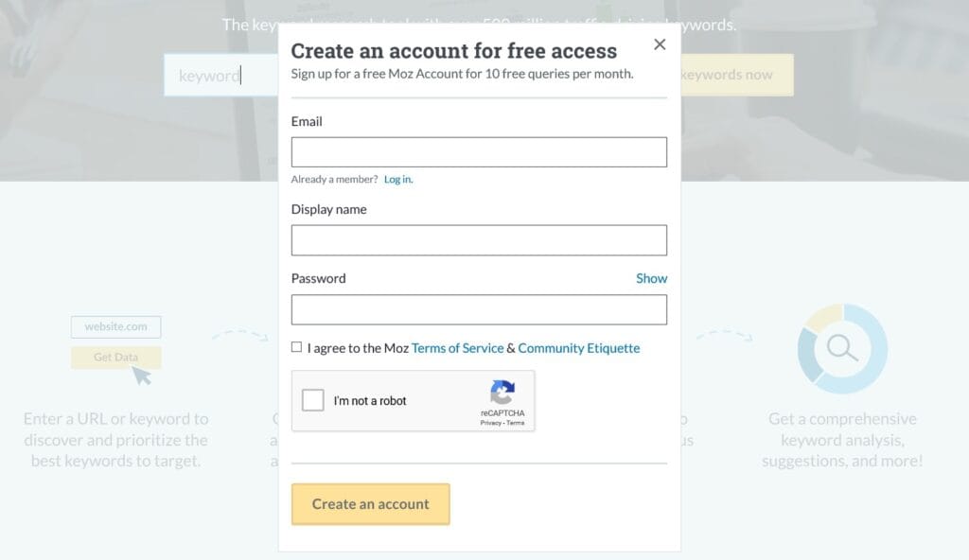Screen dimensions: 969x560
Task: Click the keyword search box behind the modal
Action: tap(220, 75)
